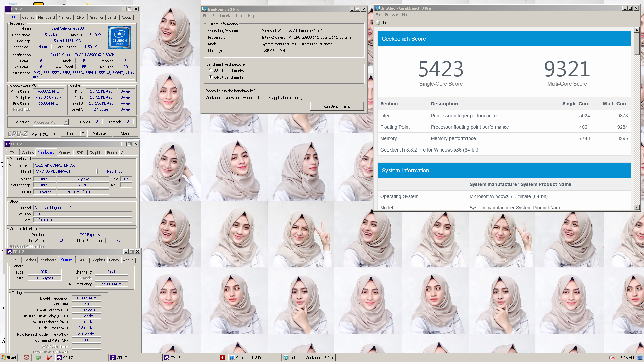The height and width of the screenshot is (362, 644).
Task: Click NB Frequency value 4499.4 MHz
Action: 111,284
